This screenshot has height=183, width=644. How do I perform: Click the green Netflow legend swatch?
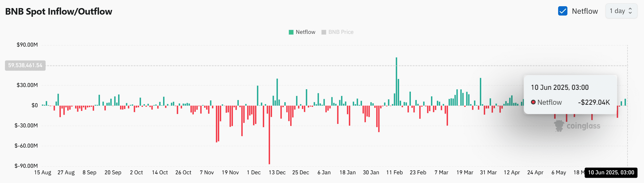pyautogui.click(x=291, y=32)
